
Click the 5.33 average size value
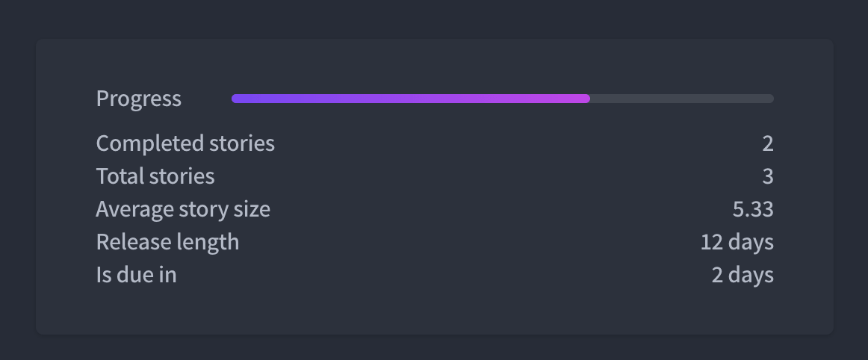click(x=753, y=209)
